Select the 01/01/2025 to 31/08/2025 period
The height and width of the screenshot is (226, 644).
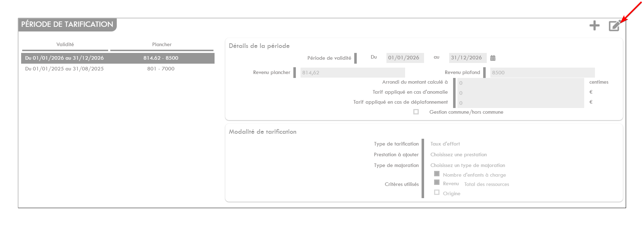117,69
